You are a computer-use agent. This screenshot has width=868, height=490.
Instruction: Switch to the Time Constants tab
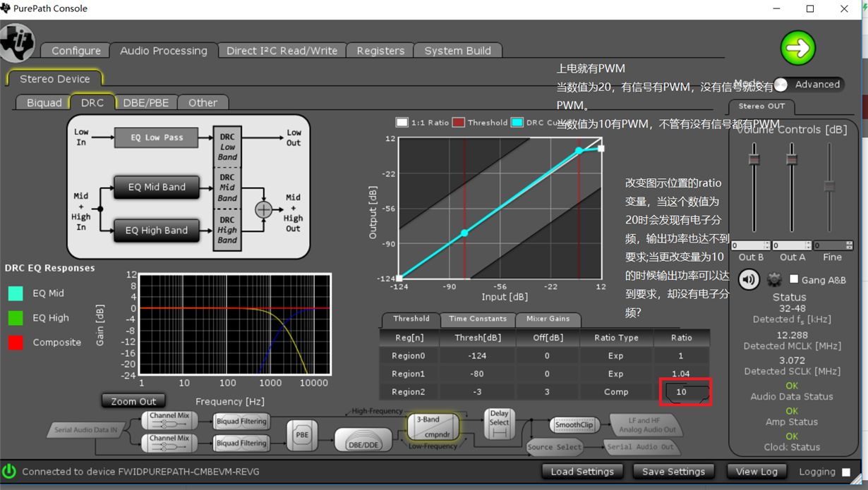click(478, 319)
